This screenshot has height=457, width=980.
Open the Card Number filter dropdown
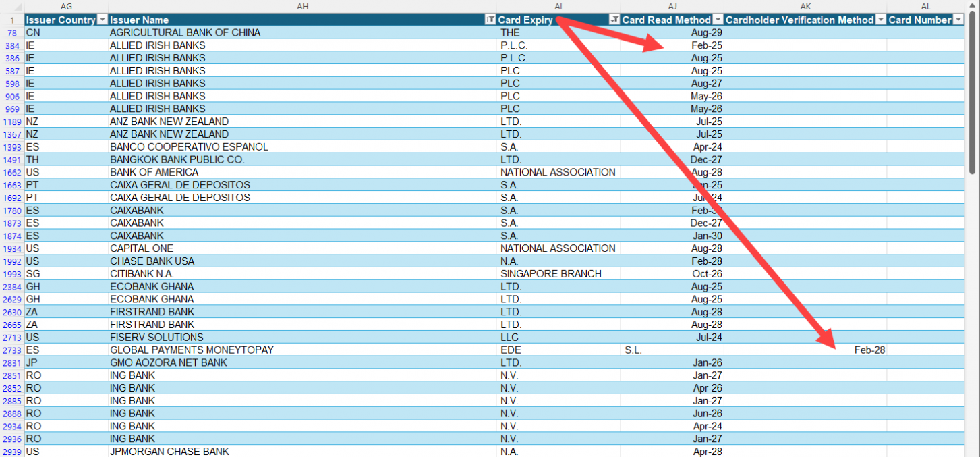click(959, 20)
